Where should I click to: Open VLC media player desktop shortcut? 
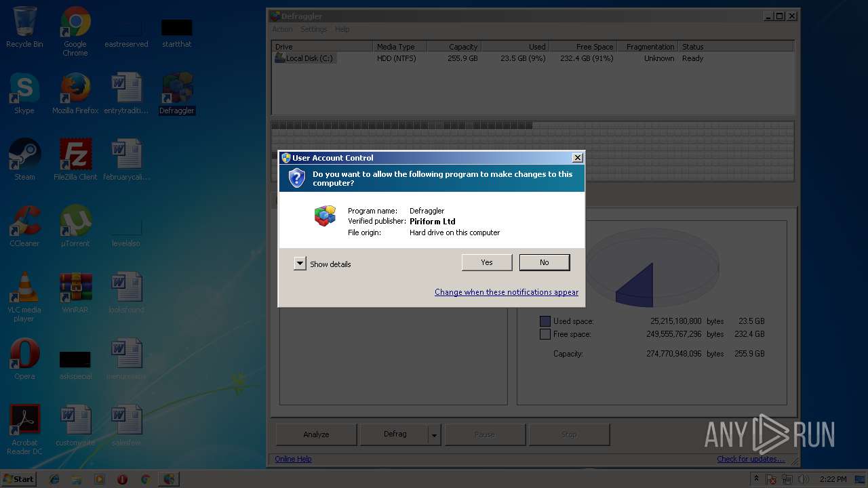click(x=24, y=297)
